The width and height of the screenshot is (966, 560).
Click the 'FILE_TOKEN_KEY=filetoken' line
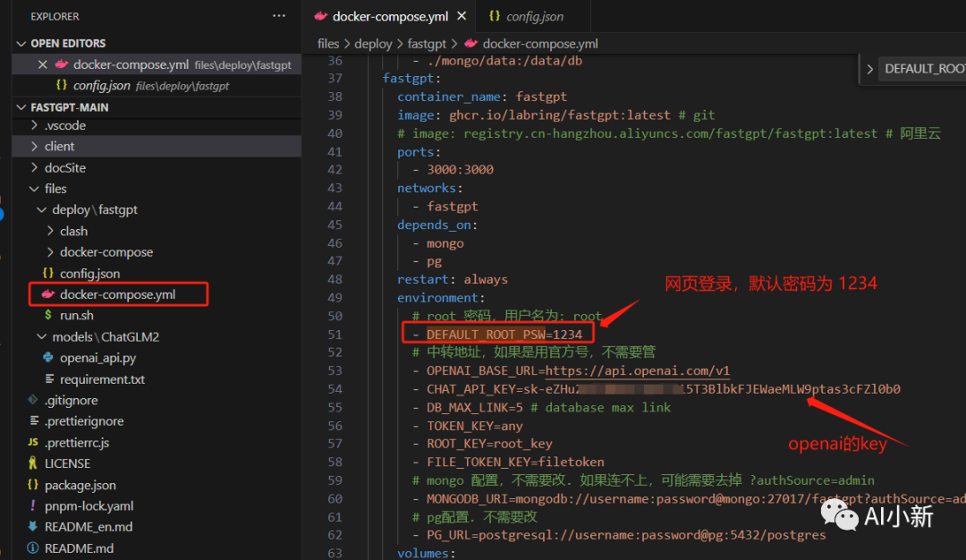(515, 462)
